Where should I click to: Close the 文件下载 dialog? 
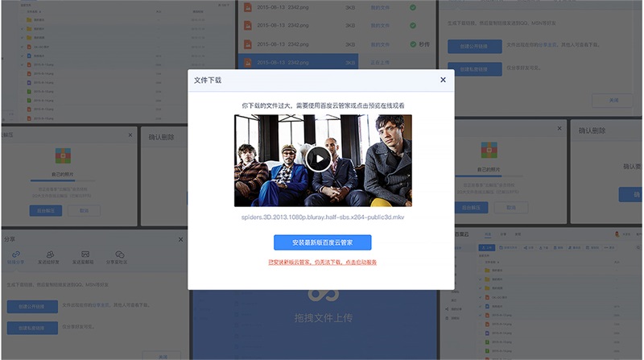(x=443, y=80)
